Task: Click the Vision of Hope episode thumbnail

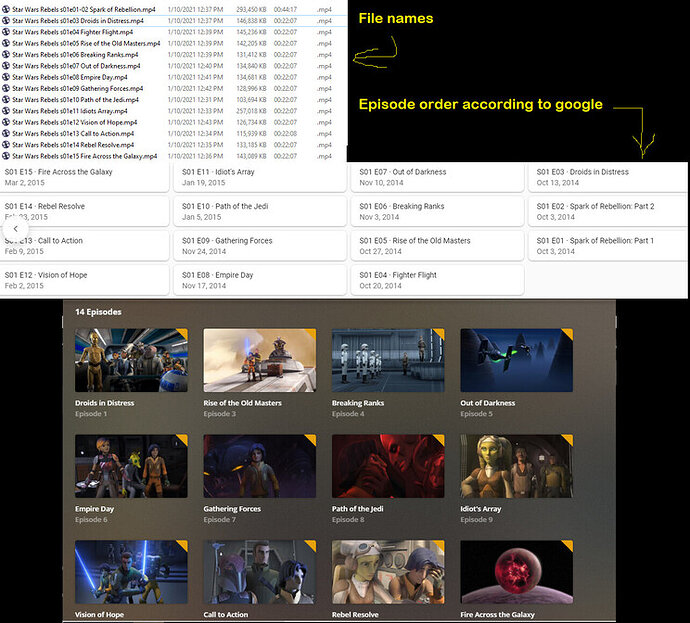Action: coord(131,572)
